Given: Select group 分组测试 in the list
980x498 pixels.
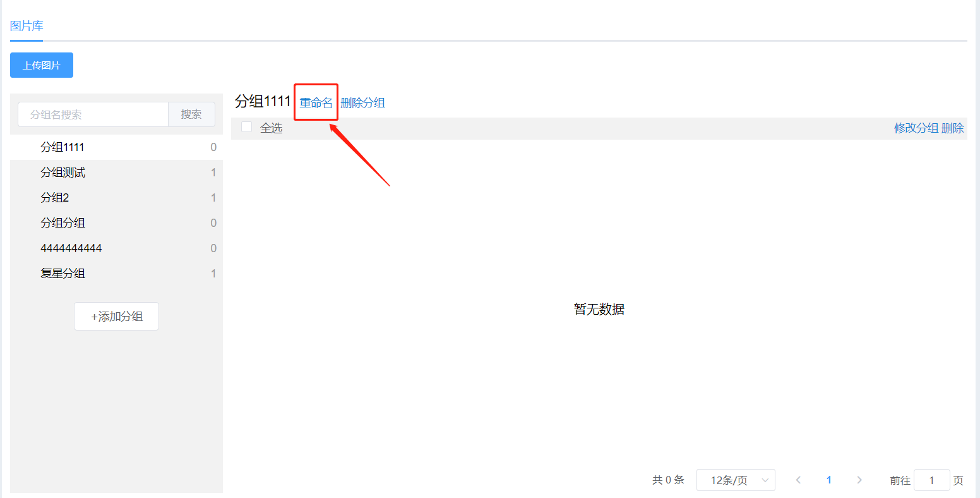Looking at the screenshot, I should (116, 173).
